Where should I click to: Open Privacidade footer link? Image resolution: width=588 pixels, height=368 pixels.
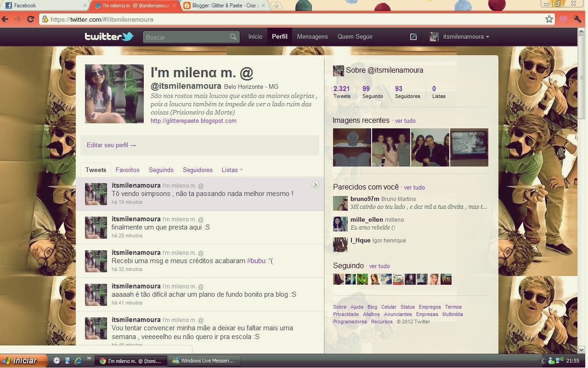(x=345, y=314)
